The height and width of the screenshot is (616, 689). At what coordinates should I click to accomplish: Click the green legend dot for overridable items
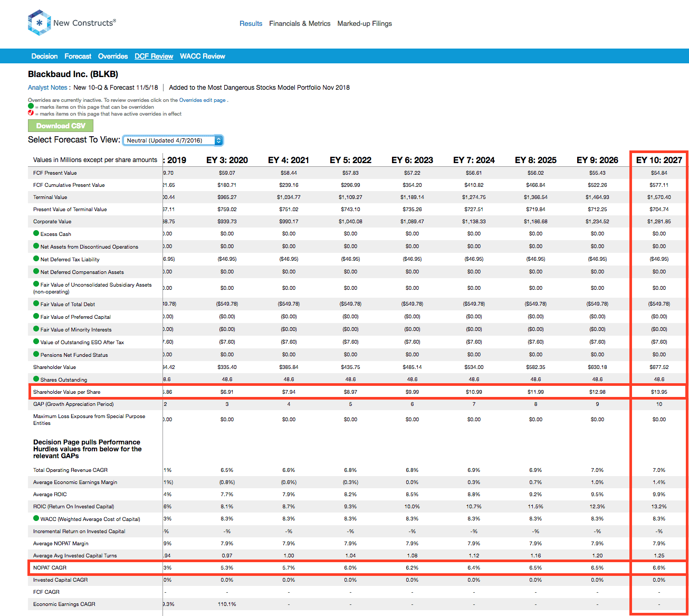(x=31, y=107)
